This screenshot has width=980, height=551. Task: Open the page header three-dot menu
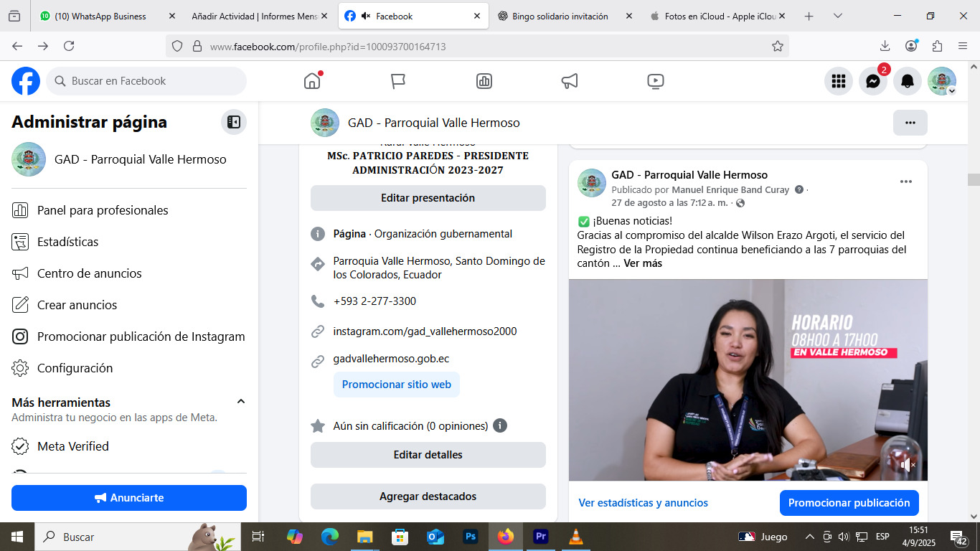(910, 123)
